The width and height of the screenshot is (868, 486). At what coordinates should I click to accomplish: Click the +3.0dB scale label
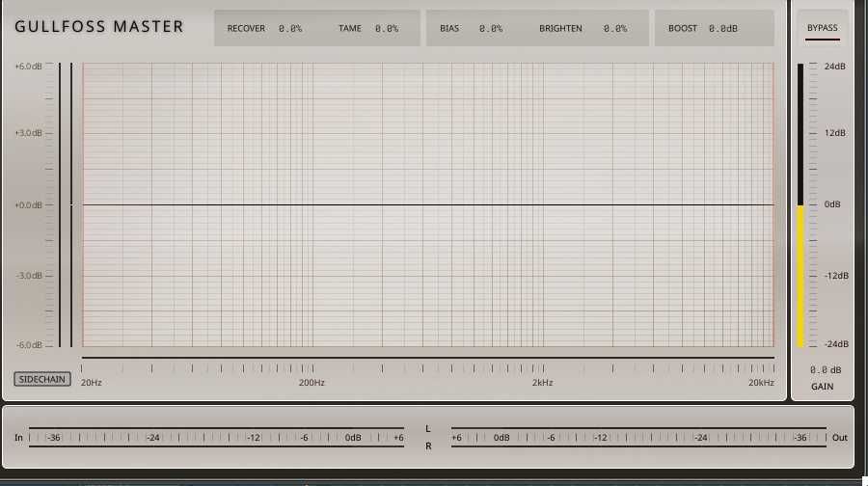pos(28,133)
